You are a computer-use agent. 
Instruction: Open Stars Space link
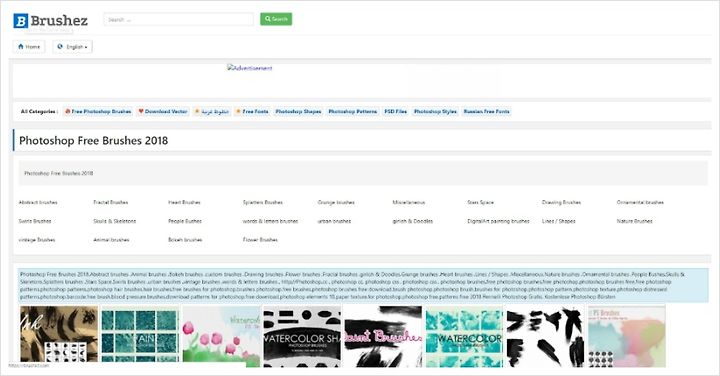pos(481,202)
